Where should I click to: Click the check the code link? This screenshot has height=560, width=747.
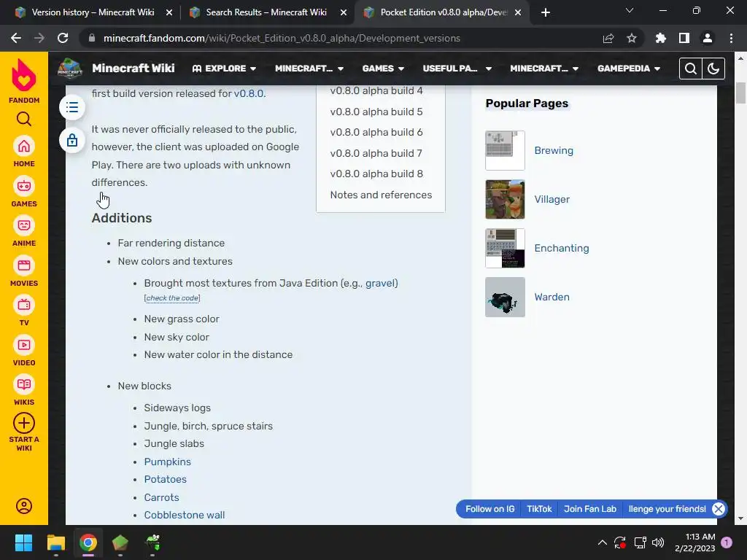pos(172,298)
